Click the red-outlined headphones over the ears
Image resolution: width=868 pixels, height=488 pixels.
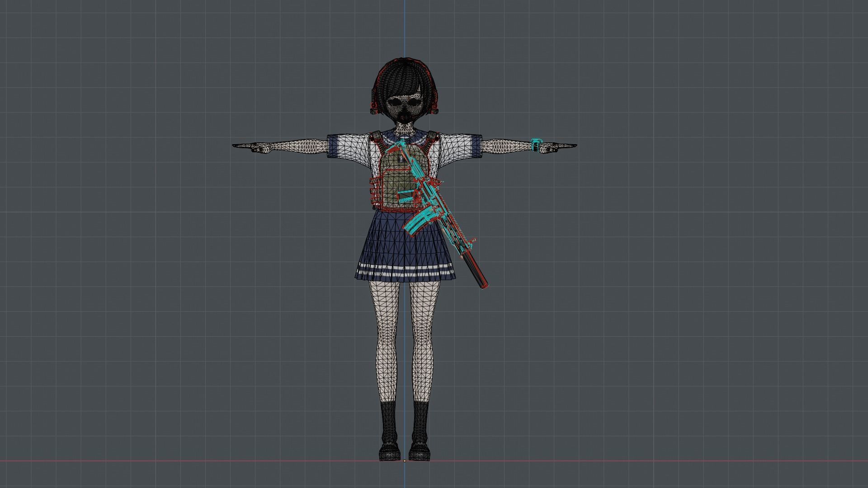[374, 105]
